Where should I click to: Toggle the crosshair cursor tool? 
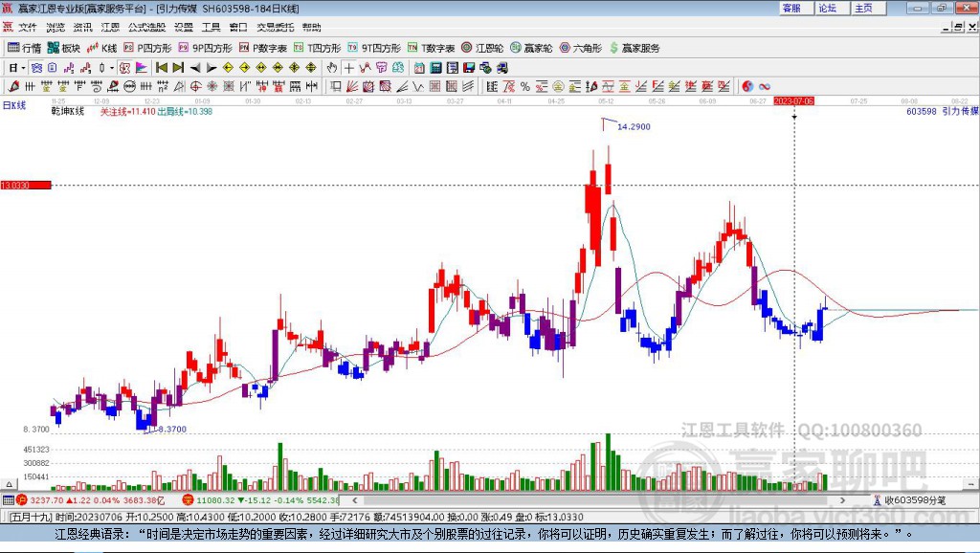348,68
